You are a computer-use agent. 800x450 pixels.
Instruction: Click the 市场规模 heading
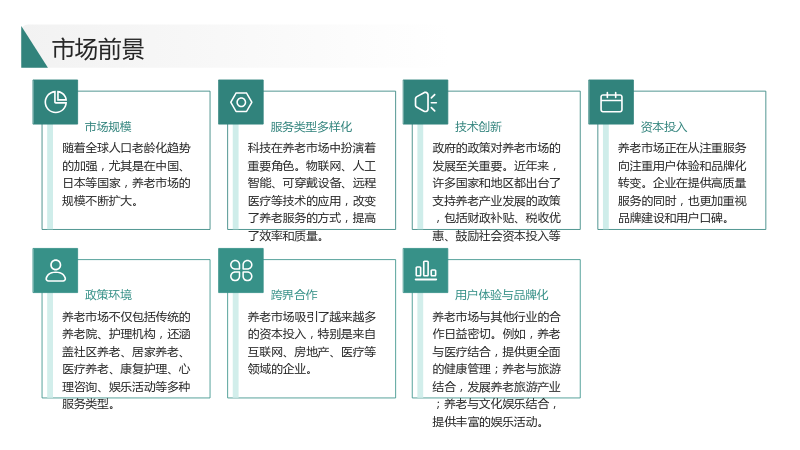click(x=108, y=127)
